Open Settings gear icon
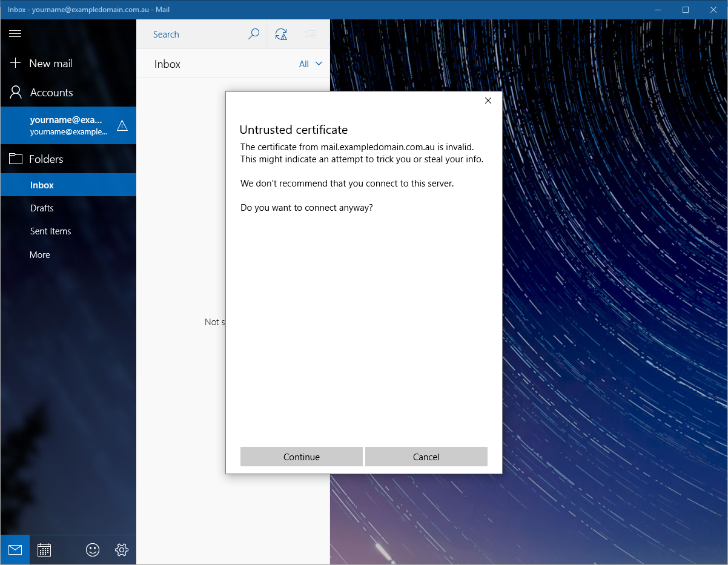Image resolution: width=728 pixels, height=565 pixels. 122,550
